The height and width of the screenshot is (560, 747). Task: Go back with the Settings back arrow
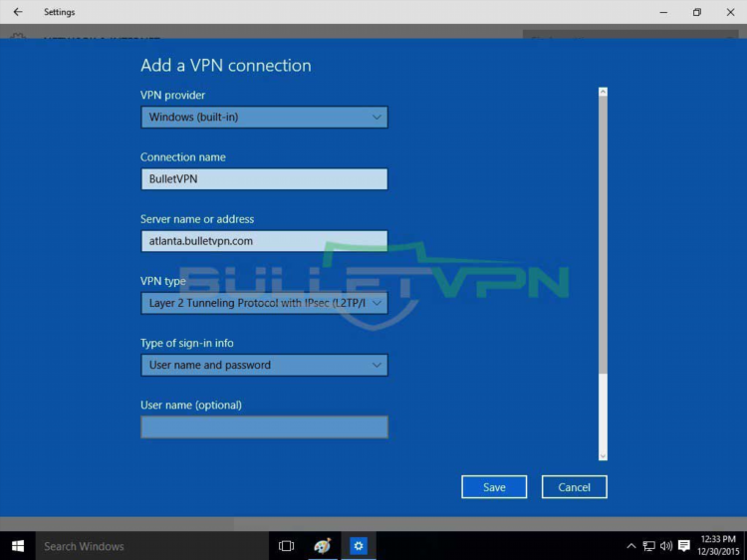point(18,12)
